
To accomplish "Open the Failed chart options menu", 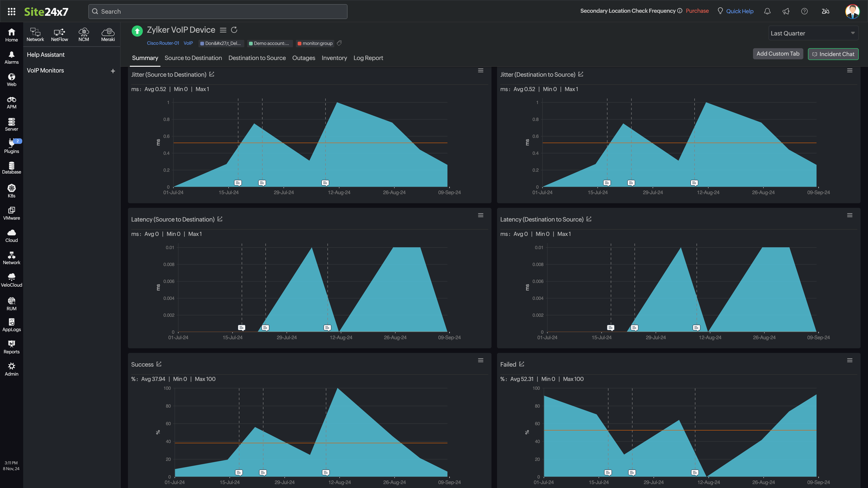I will pos(849,360).
